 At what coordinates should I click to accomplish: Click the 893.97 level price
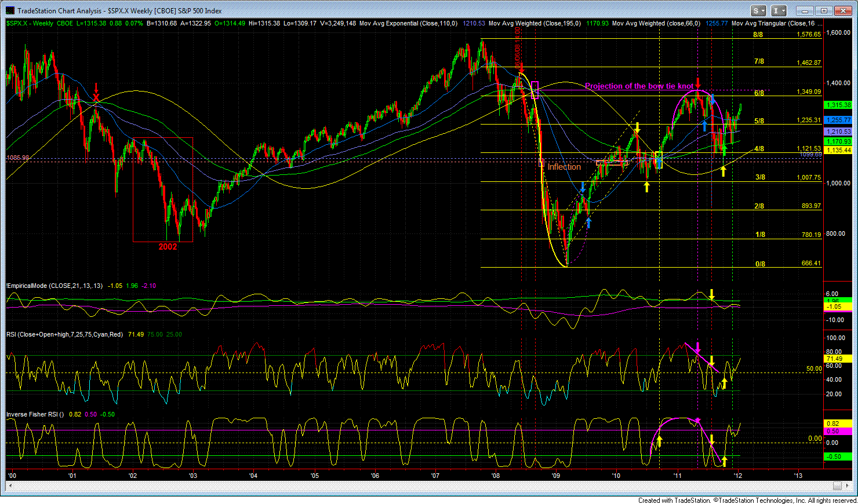point(812,206)
